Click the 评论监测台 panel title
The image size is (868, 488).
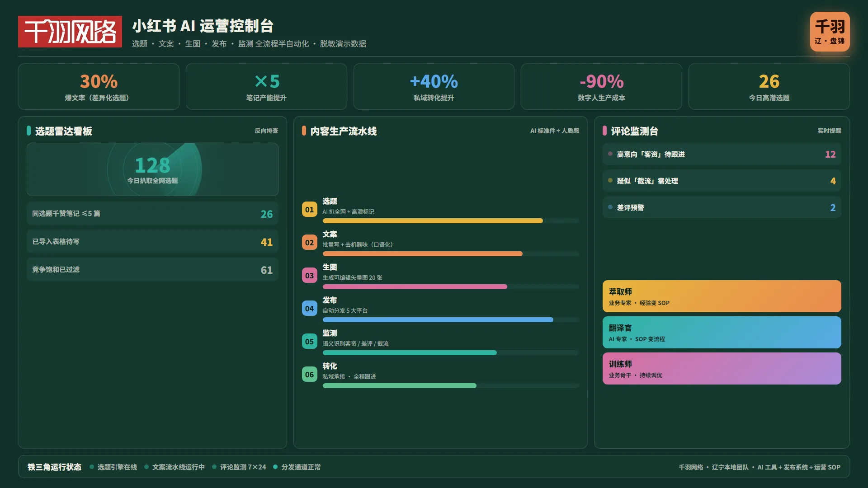pos(635,131)
